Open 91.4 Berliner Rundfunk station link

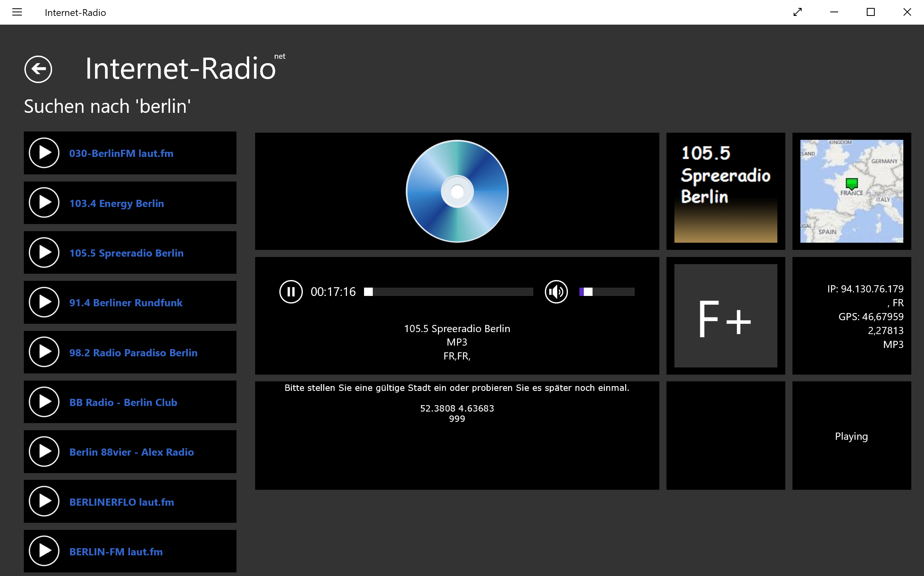pyautogui.click(x=126, y=303)
